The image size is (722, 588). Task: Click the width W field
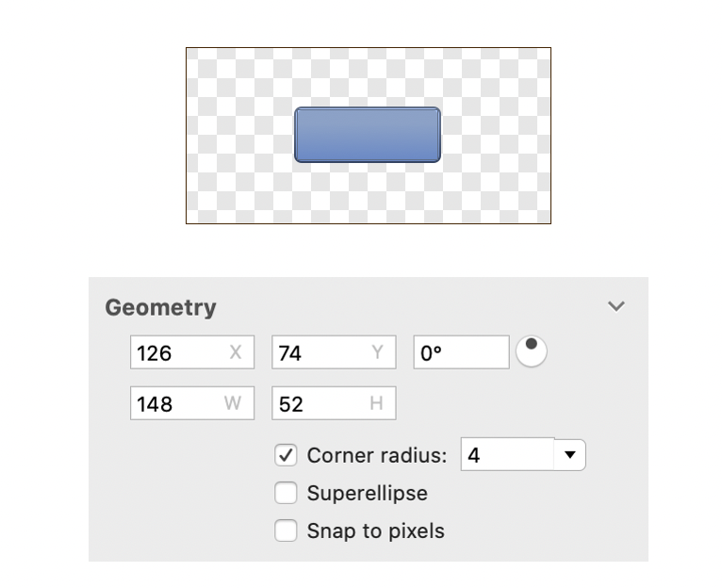tap(179, 404)
